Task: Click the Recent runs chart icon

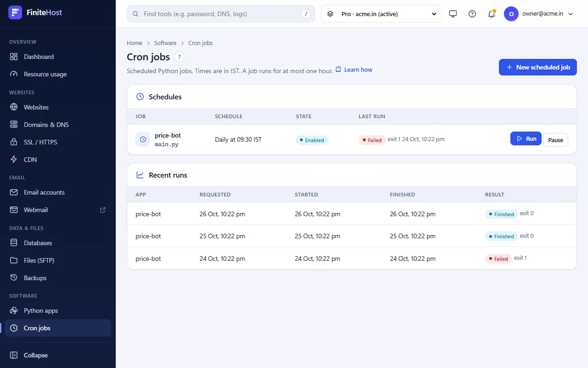Action: click(140, 175)
